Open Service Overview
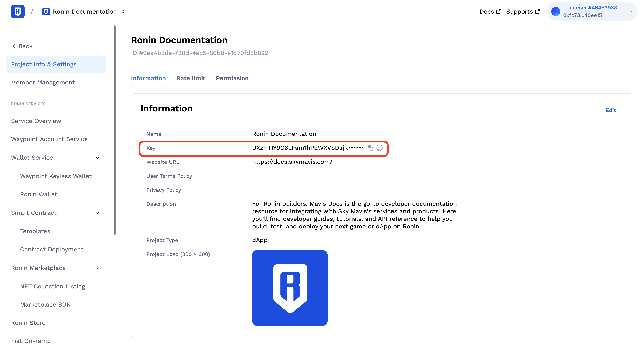This screenshot has width=644, height=348. pos(36,121)
